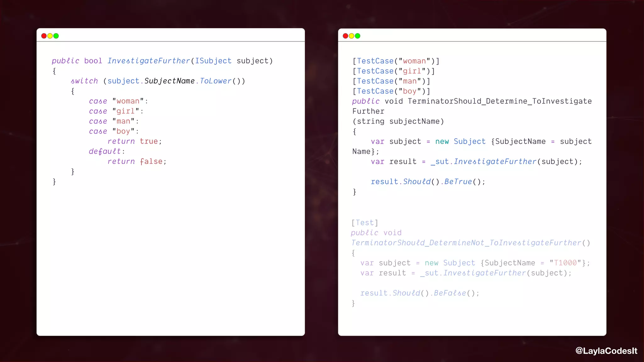Click the default label
644x362 pixels.
pyautogui.click(x=107, y=151)
